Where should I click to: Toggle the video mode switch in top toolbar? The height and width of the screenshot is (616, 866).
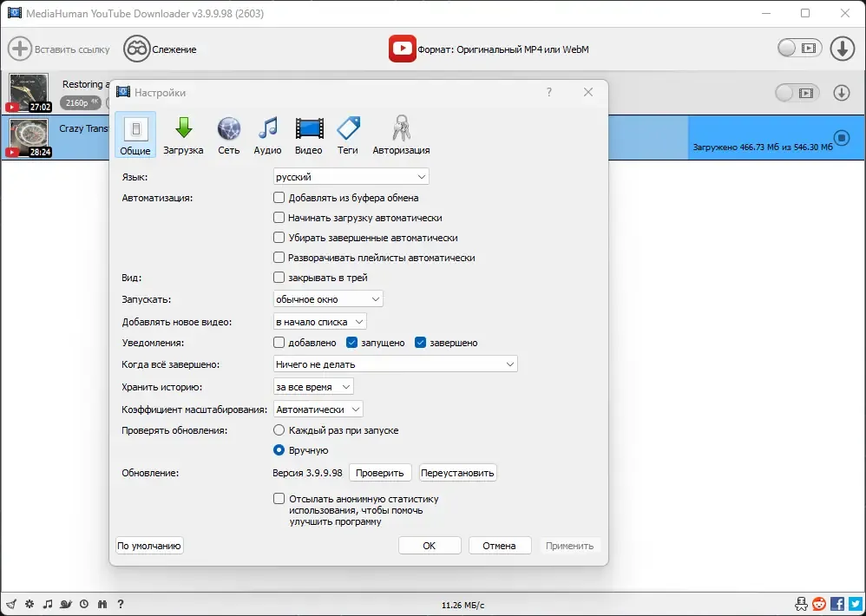(x=799, y=49)
